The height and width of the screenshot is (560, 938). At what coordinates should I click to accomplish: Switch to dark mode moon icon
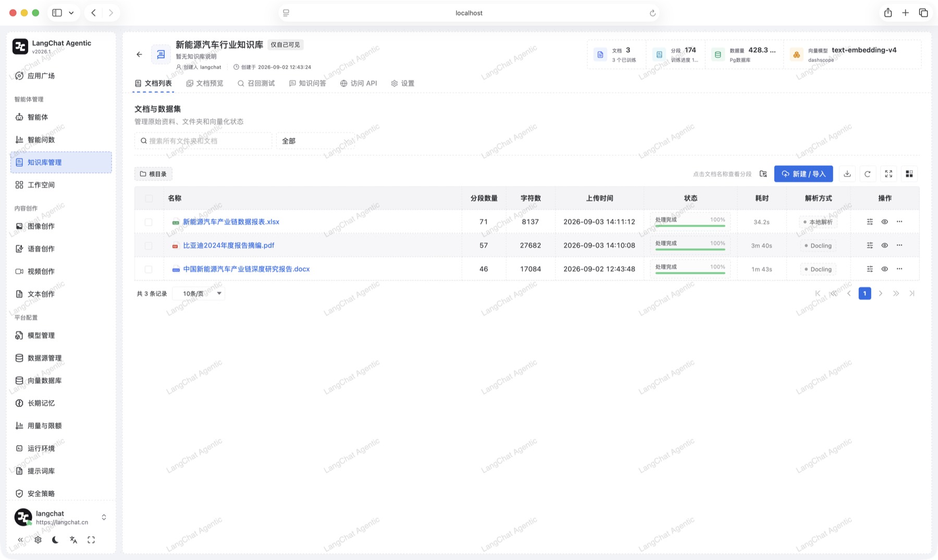[x=55, y=540]
